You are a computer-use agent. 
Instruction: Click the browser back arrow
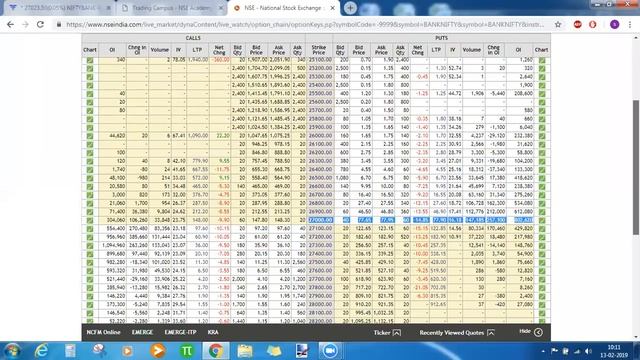coord(10,24)
